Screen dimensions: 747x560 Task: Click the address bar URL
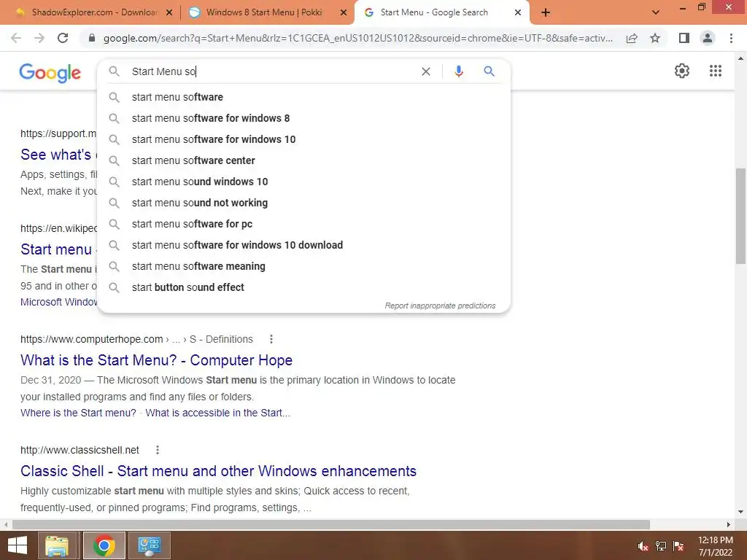[358, 38]
